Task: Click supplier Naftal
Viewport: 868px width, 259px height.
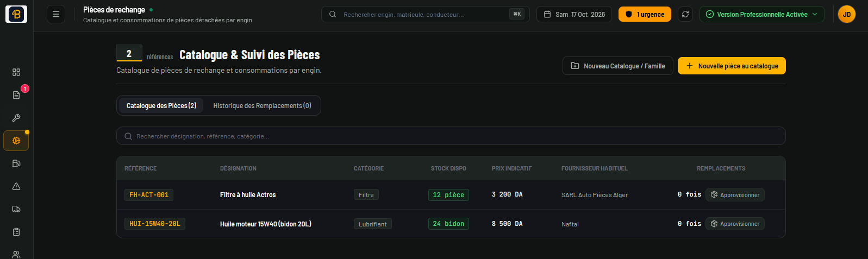Action: (x=570, y=224)
